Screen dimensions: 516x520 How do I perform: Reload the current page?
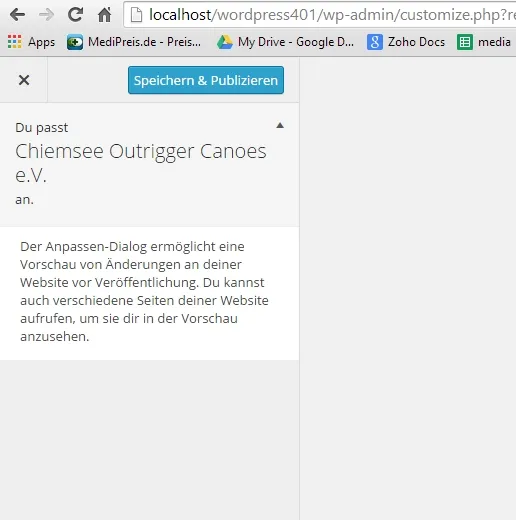[76, 14]
